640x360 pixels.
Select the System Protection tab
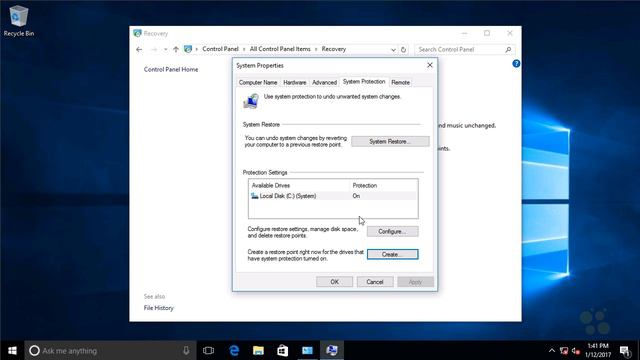(364, 82)
